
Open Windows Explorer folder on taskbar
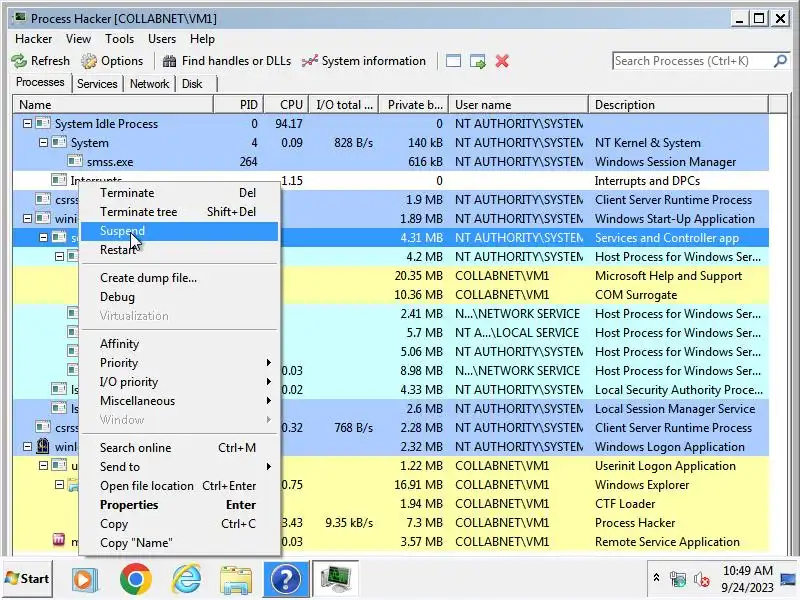pos(236,580)
